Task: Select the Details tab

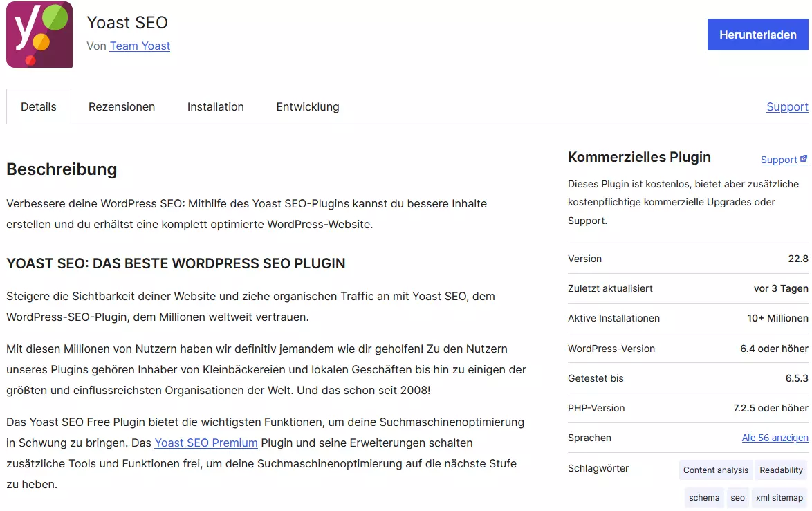Action: coord(38,106)
